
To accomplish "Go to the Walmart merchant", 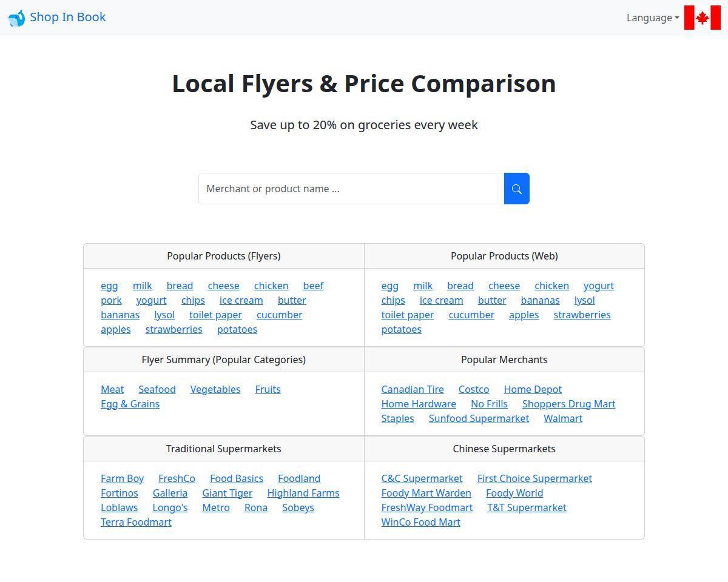I will pyautogui.click(x=563, y=418).
